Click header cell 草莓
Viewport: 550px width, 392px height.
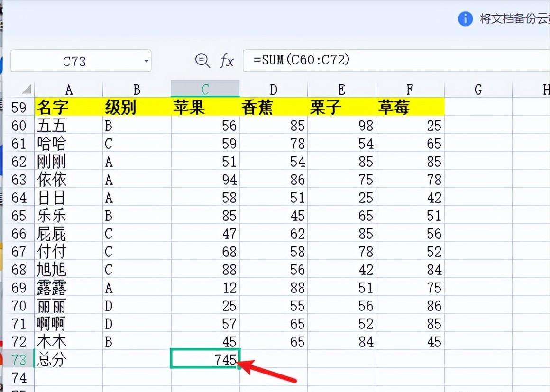[410, 107]
